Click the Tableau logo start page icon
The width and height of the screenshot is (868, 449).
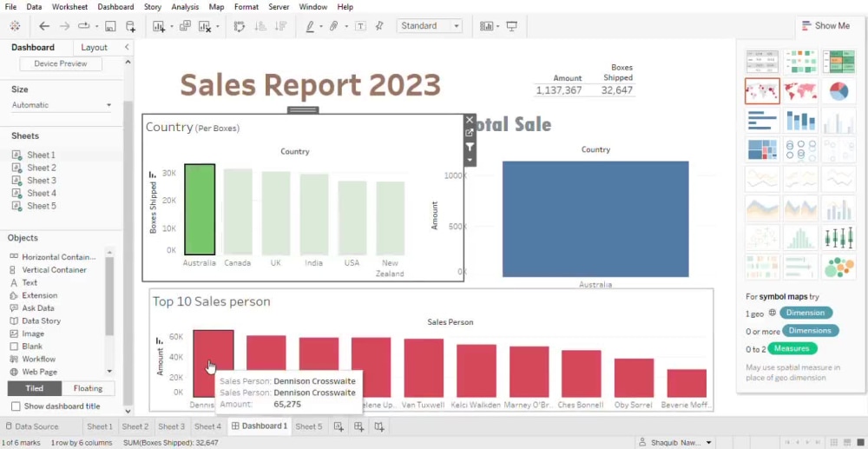click(15, 26)
